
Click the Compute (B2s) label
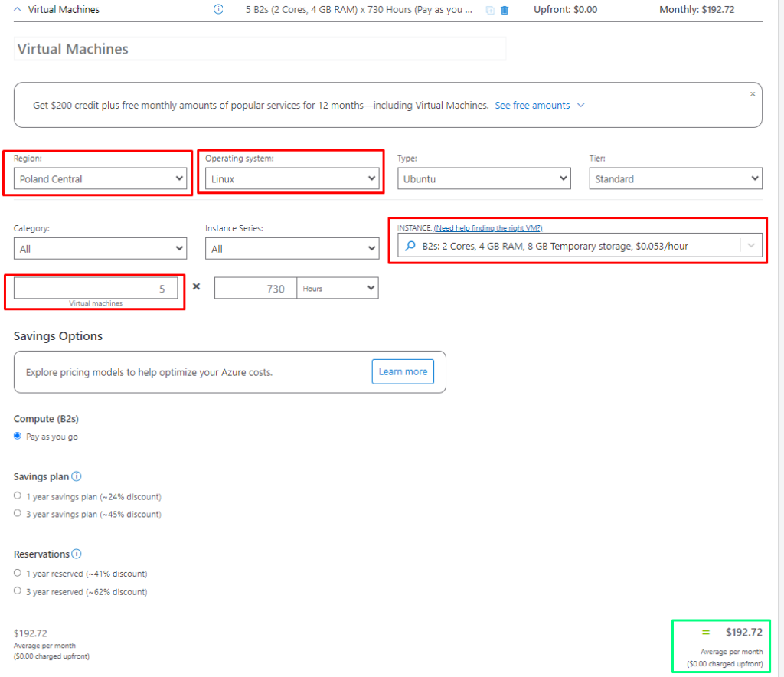tap(46, 419)
